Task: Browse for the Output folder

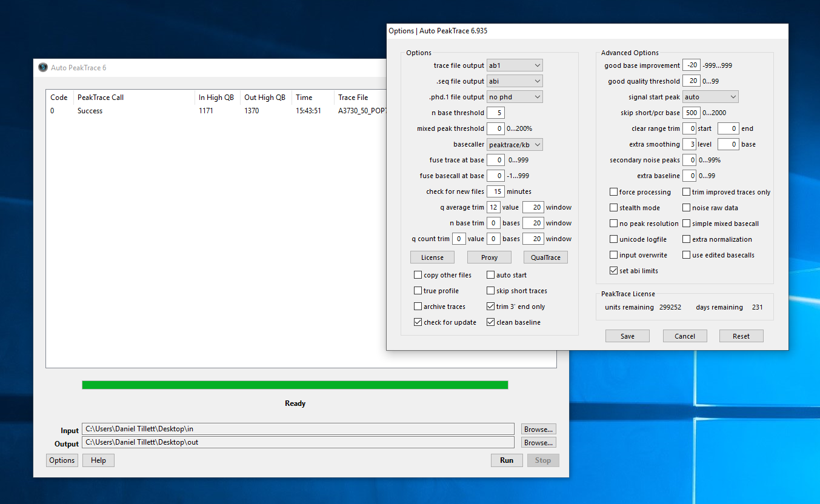Action: [x=539, y=442]
